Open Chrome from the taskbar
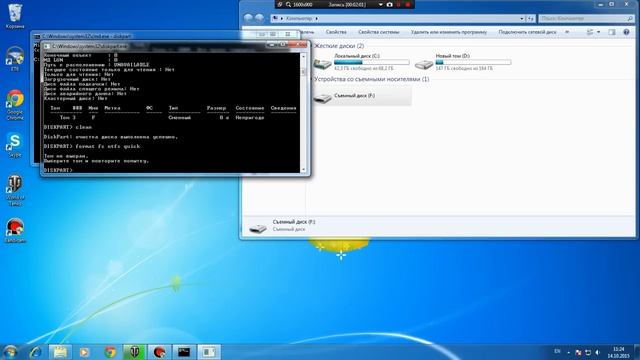The image size is (640, 360). click(110, 352)
